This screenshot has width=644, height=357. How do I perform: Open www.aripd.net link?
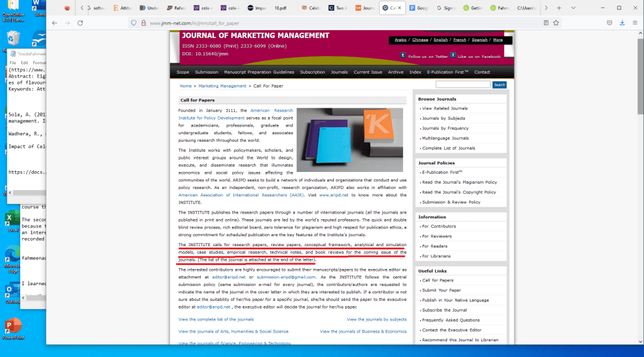(x=333, y=195)
